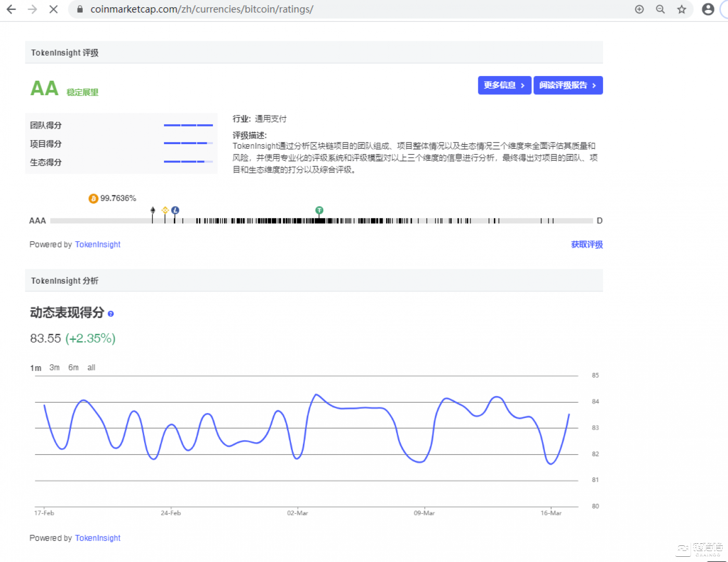Click the (+2.35%) change value
The image size is (728, 562).
coord(90,339)
